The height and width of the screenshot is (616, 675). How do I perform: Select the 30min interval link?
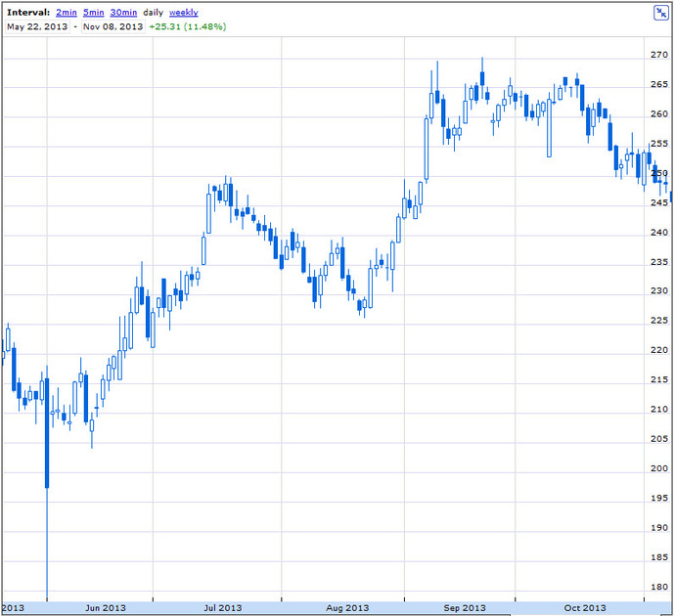click(123, 13)
